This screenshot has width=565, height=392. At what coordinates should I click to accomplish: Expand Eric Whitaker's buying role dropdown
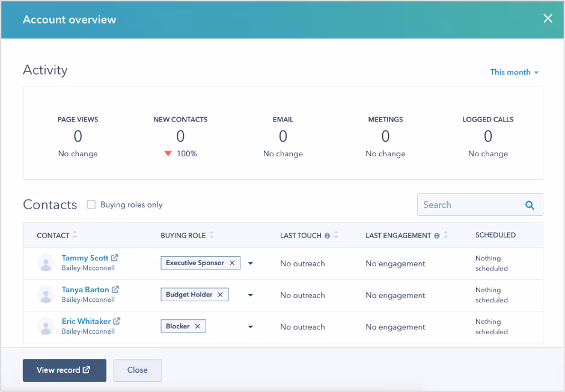point(251,326)
